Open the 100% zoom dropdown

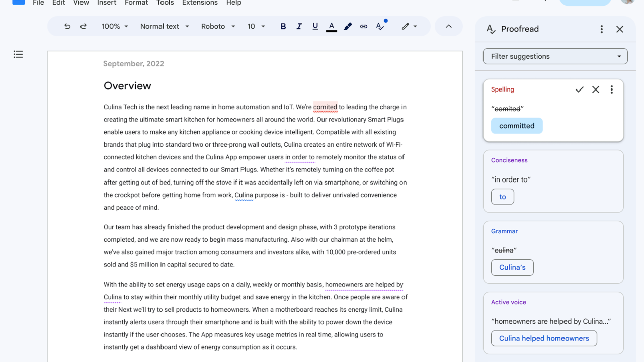click(115, 26)
